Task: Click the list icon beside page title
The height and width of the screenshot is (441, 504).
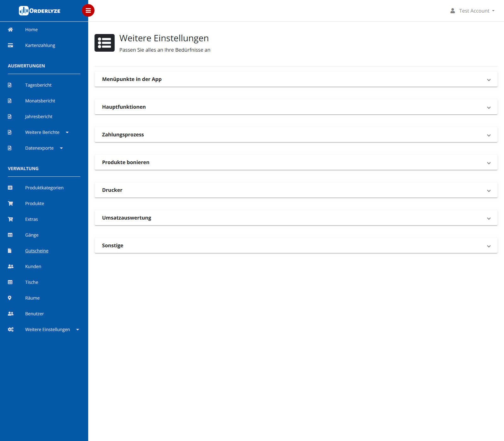Action: (105, 43)
